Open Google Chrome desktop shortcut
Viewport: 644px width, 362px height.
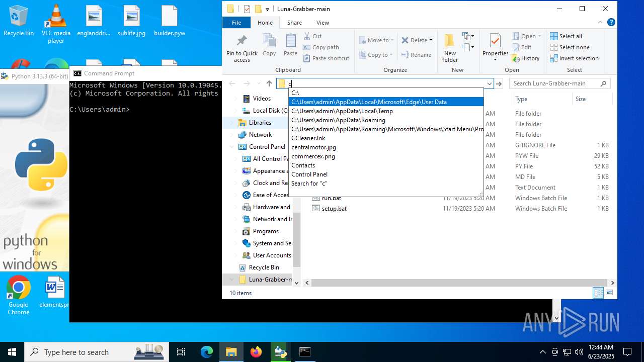tap(19, 296)
